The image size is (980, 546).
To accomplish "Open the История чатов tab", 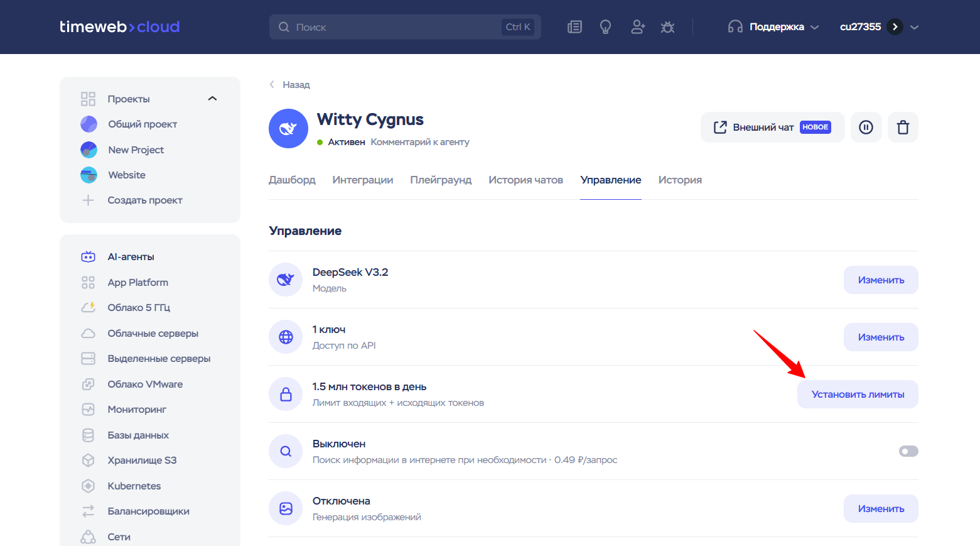I will click(x=526, y=180).
